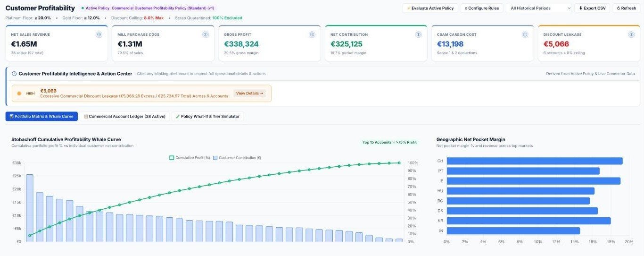Click the '19.7% pocket margin' subtext

348,53
